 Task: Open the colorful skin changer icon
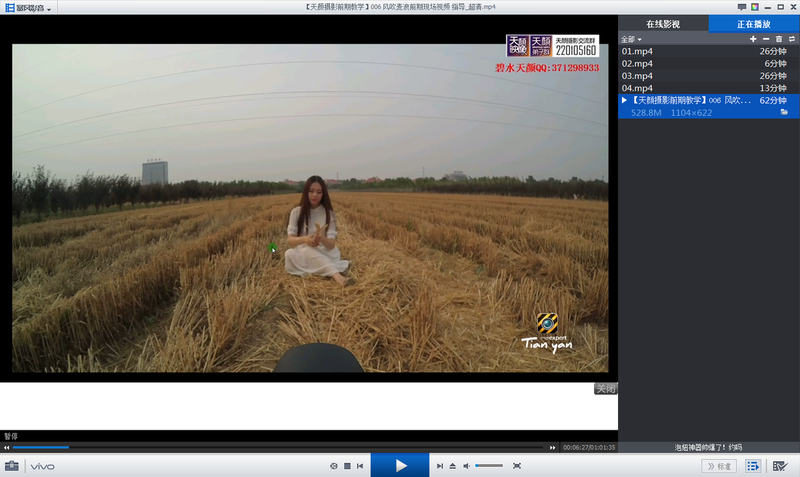755,7
